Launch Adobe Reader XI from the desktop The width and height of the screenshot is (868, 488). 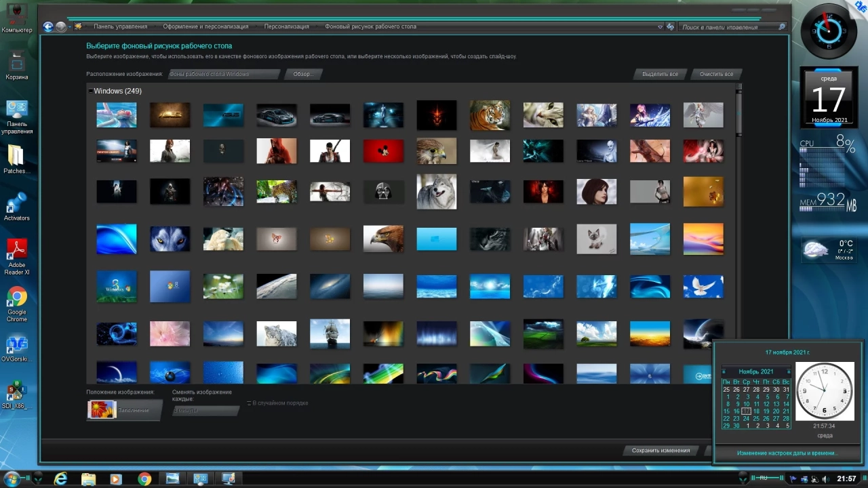coord(17,256)
